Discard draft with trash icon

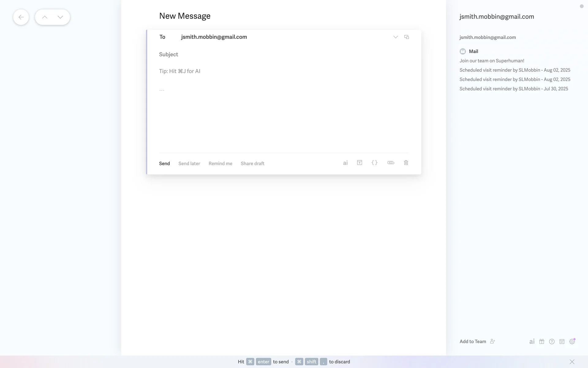(406, 163)
